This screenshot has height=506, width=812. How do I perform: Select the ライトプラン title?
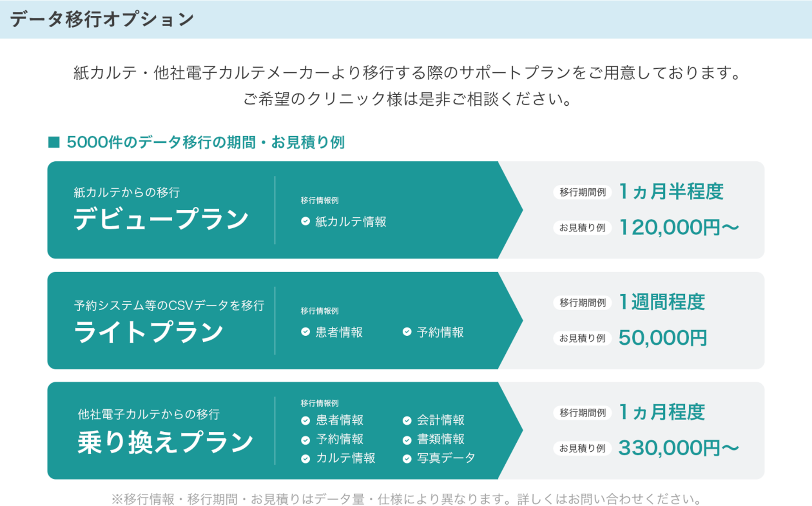pyautogui.click(x=148, y=332)
